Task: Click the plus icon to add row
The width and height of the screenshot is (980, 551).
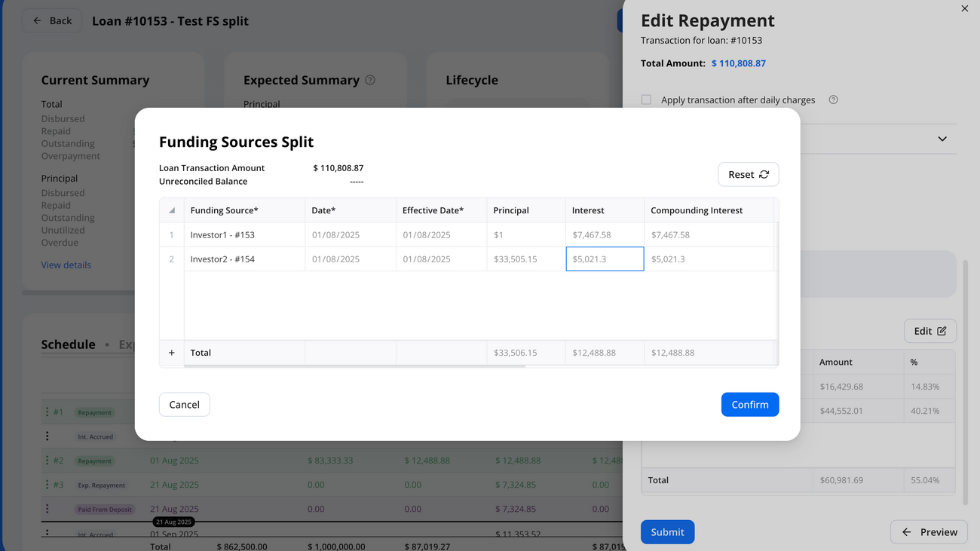Action: 171,353
